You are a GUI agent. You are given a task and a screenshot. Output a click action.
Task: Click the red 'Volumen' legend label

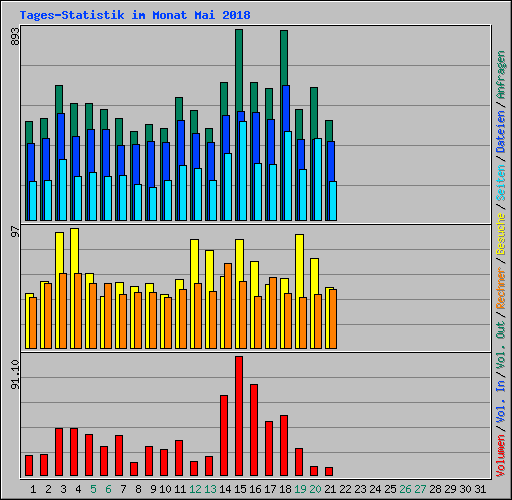point(501,456)
